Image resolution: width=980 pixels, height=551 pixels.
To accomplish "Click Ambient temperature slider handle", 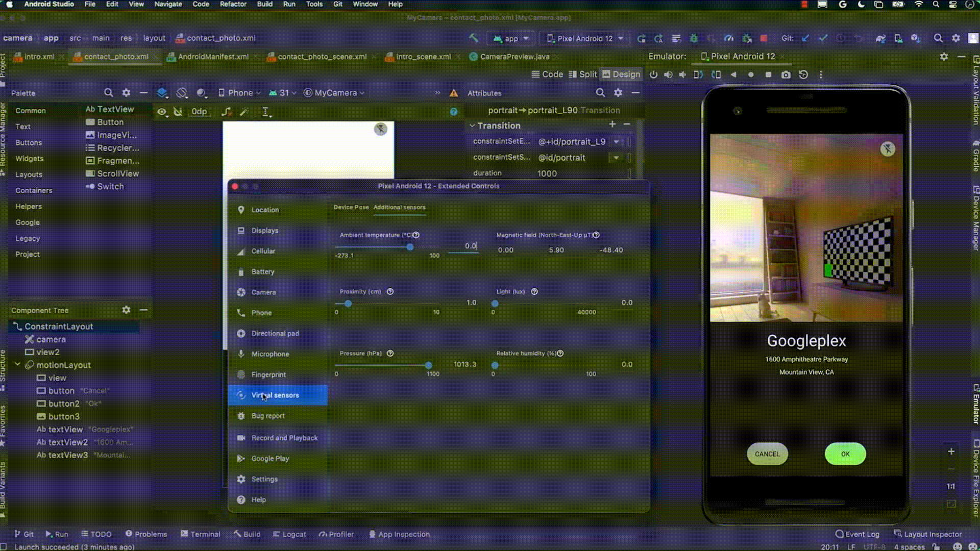I will [410, 247].
